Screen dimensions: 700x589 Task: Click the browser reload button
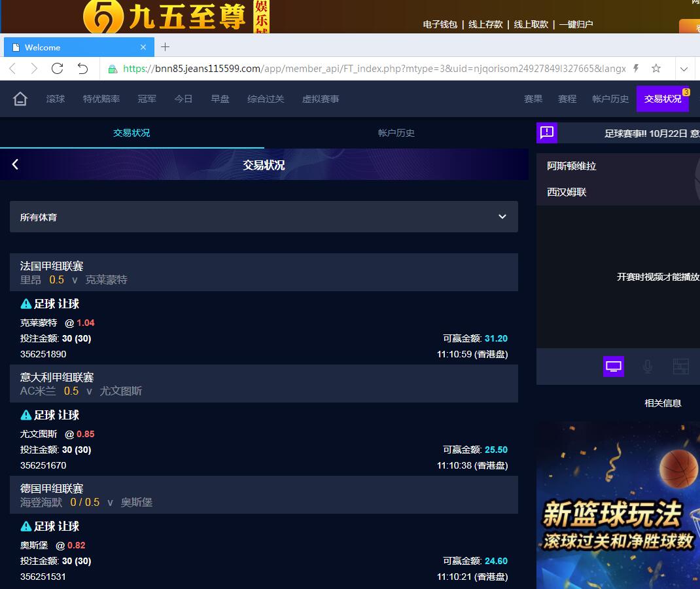tap(57, 69)
